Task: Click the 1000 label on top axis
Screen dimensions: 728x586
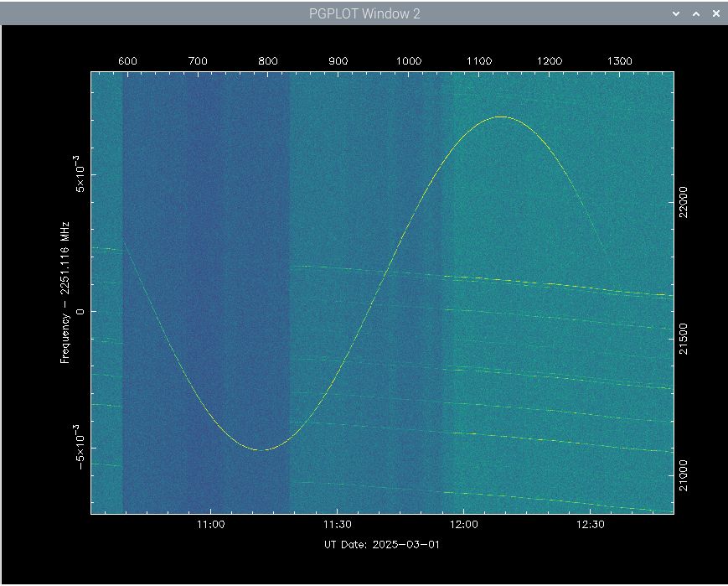Action: (408, 61)
